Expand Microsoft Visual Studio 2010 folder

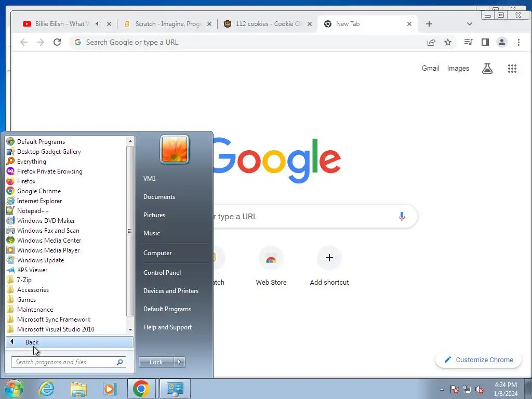[66, 329]
